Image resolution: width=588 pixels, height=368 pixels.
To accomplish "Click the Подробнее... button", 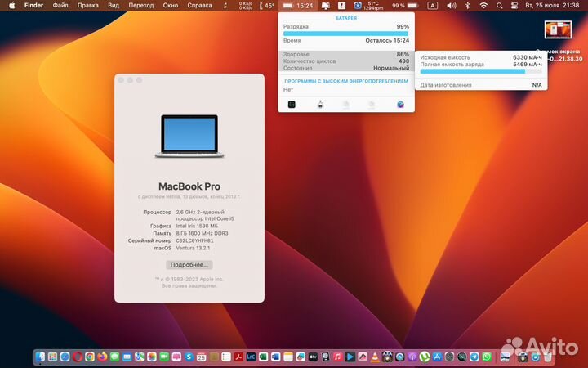I will coord(189,265).
